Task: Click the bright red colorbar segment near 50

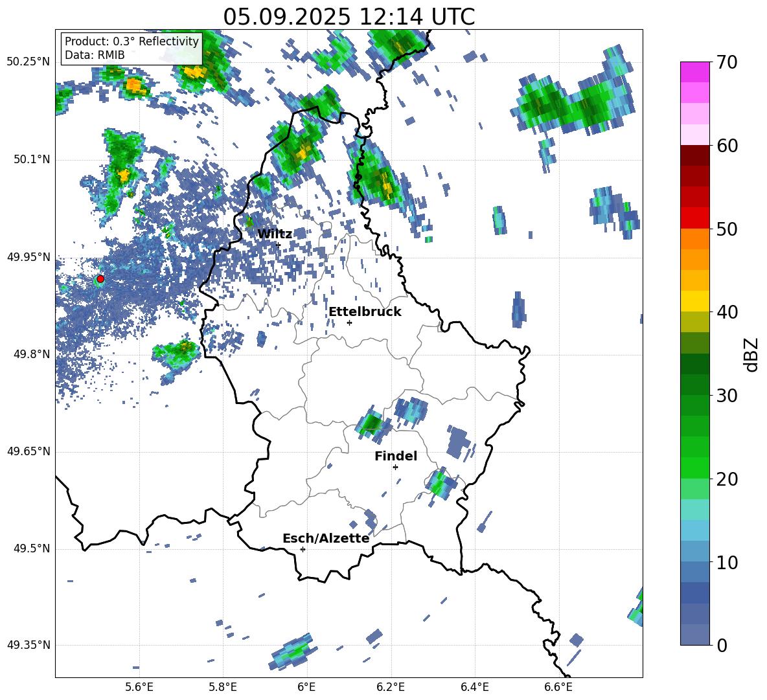Action: (x=694, y=218)
